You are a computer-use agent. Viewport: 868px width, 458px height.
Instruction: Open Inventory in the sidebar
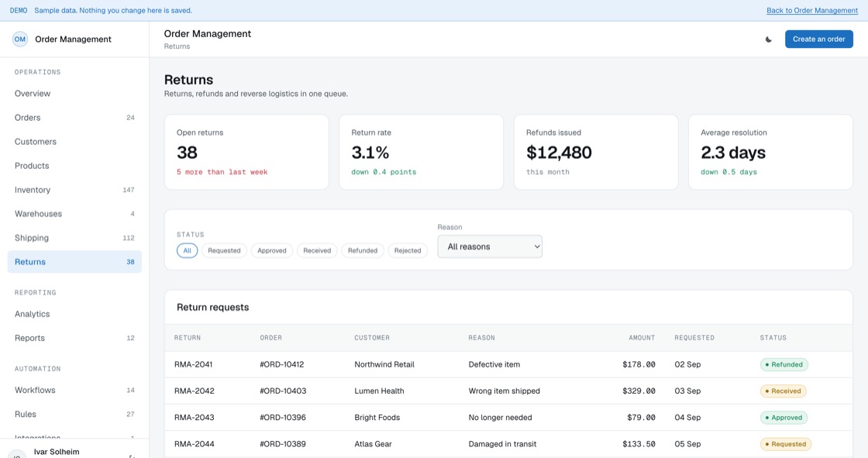point(74,190)
